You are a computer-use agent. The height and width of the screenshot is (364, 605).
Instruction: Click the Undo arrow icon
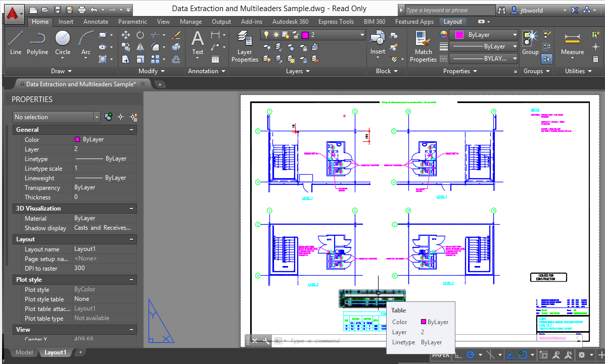pyautogui.click(x=94, y=10)
